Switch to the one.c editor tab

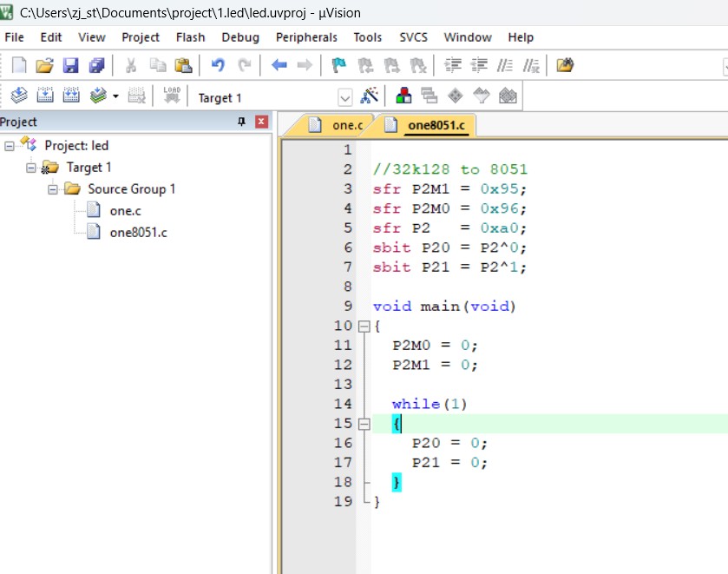click(337, 125)
